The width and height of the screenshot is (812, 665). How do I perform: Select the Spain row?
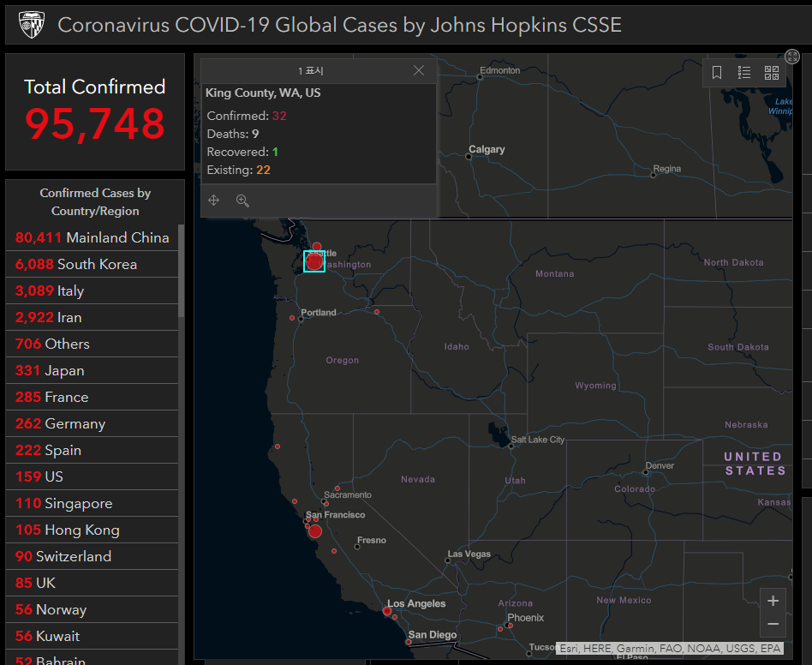point(93,450)
